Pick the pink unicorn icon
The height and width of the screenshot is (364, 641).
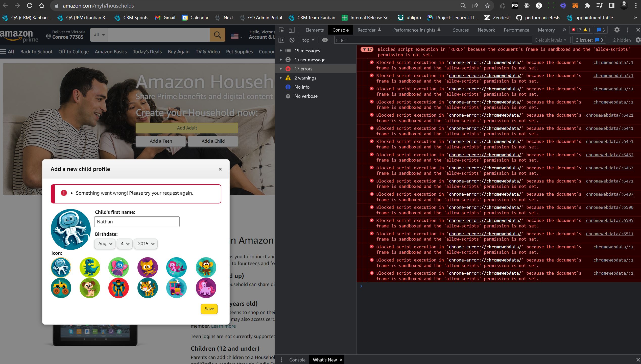pyautogui.click(x=206, y=288)
